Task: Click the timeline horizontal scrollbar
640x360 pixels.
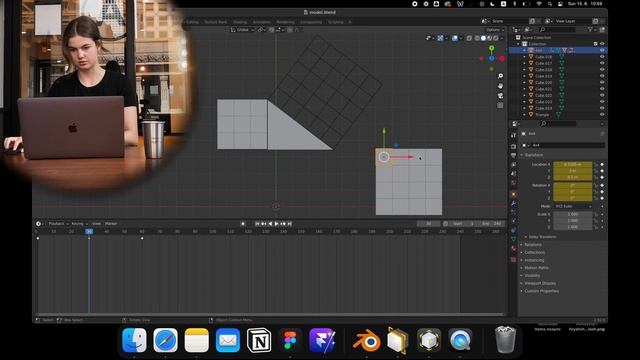Action: [269, 314]
